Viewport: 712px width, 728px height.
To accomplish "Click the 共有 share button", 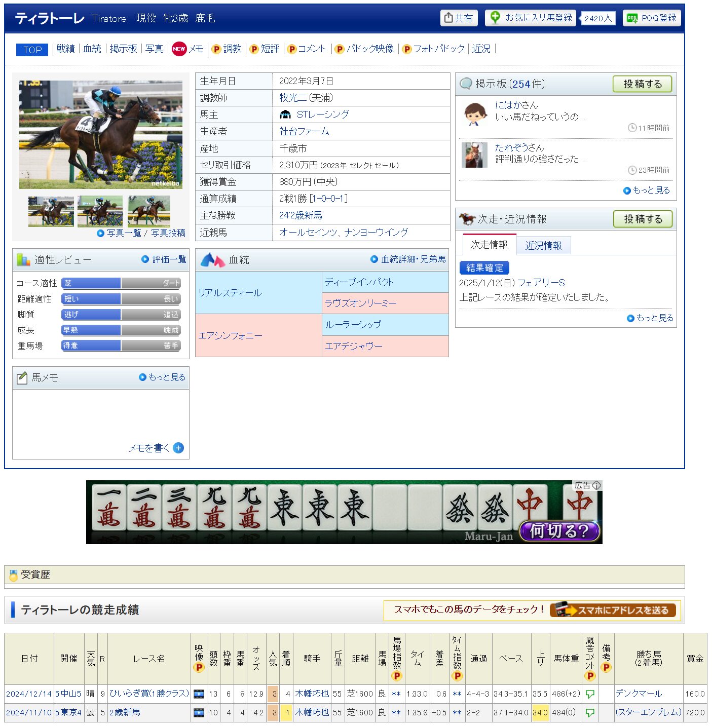I will [x=459, y=18].
